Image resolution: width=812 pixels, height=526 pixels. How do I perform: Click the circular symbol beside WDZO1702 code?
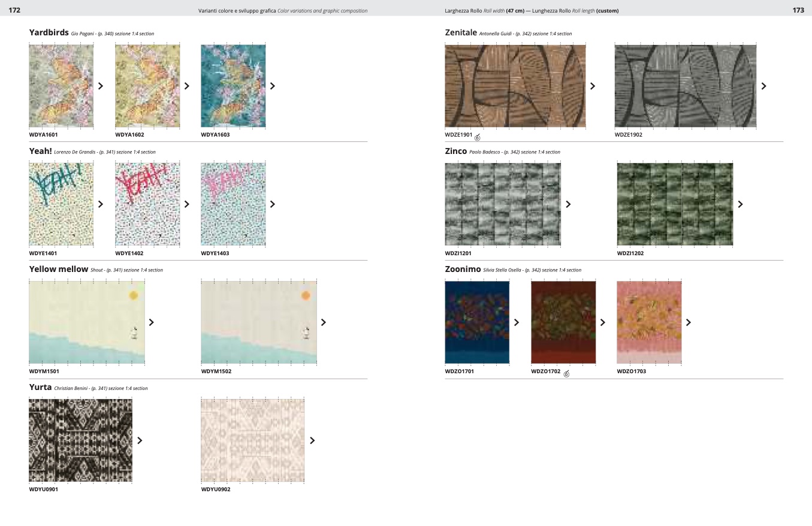[x=566, y=374]
